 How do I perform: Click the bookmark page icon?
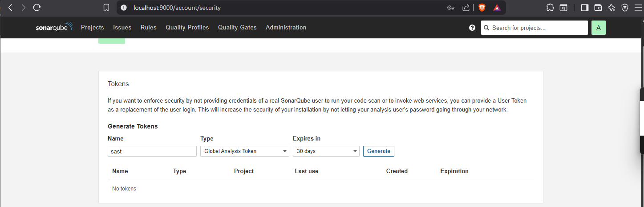tap(106, 8)
